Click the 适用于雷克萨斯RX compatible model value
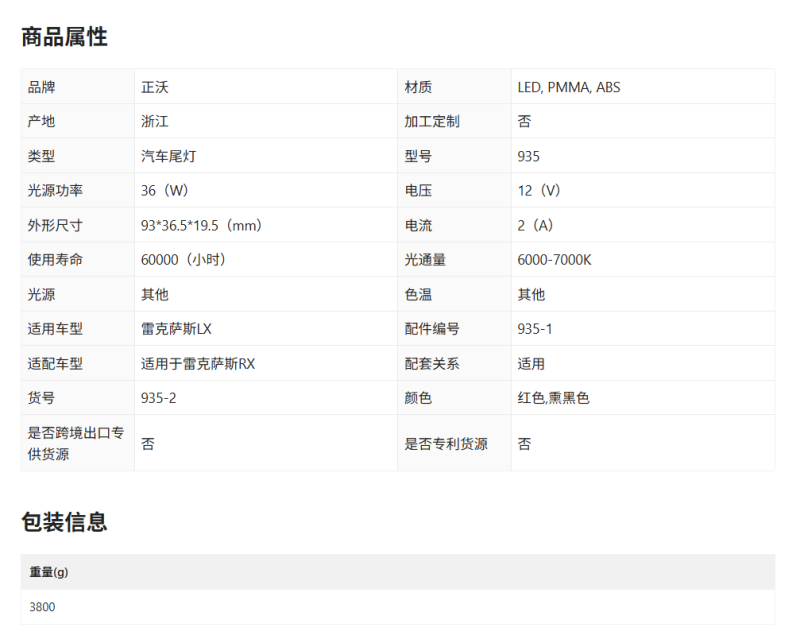 tap(198, 364)
